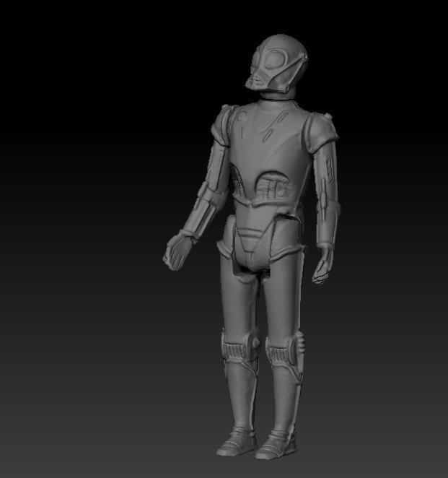Click empty dark canvas beside the model
Image resolution: width=448 pixels, height=478 pixels.
tap(92, 214)
